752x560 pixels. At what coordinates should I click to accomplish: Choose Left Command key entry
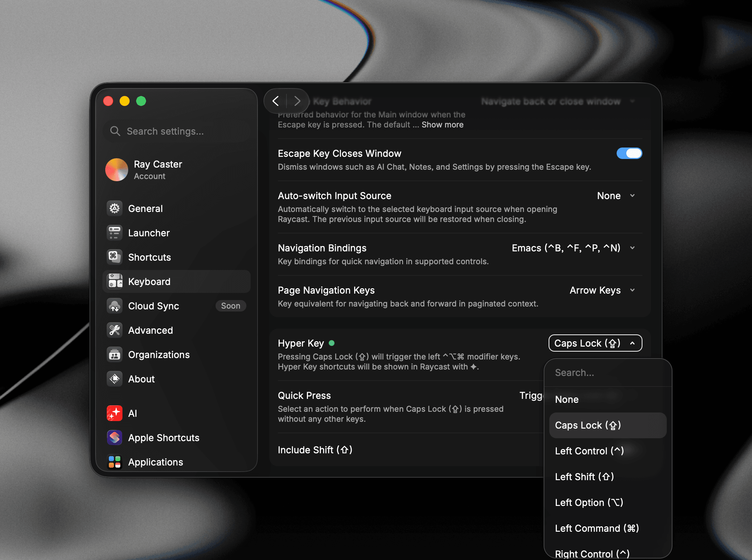pyautogui.click(x=608, y=528)
